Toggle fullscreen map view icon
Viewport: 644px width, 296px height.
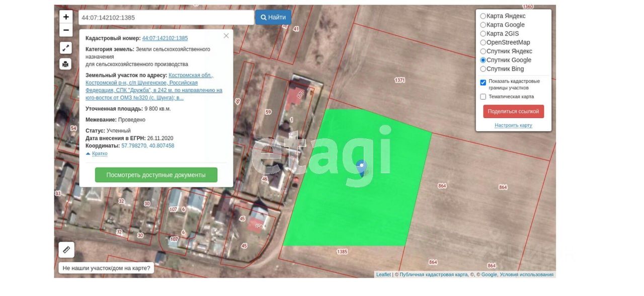[66, 48]
